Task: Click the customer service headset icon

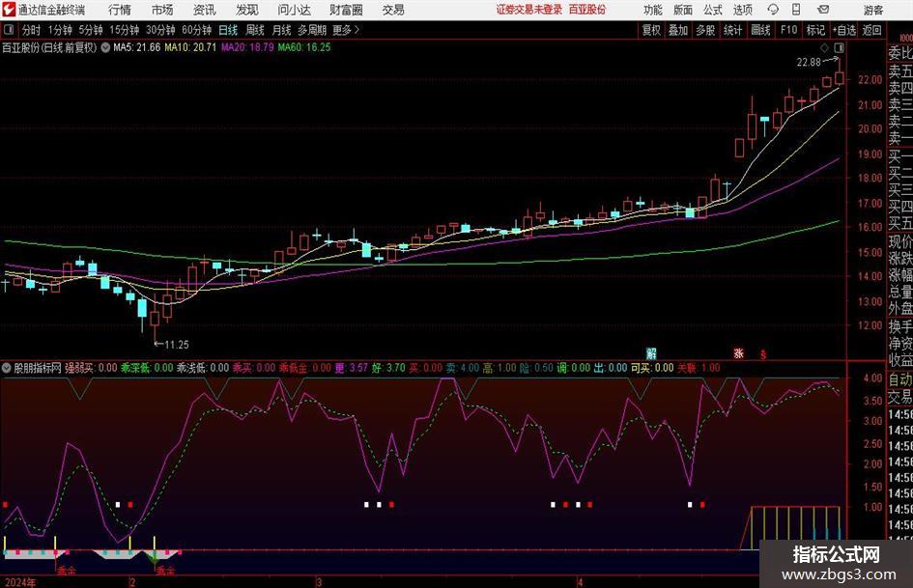Action: tap(772, 10)
